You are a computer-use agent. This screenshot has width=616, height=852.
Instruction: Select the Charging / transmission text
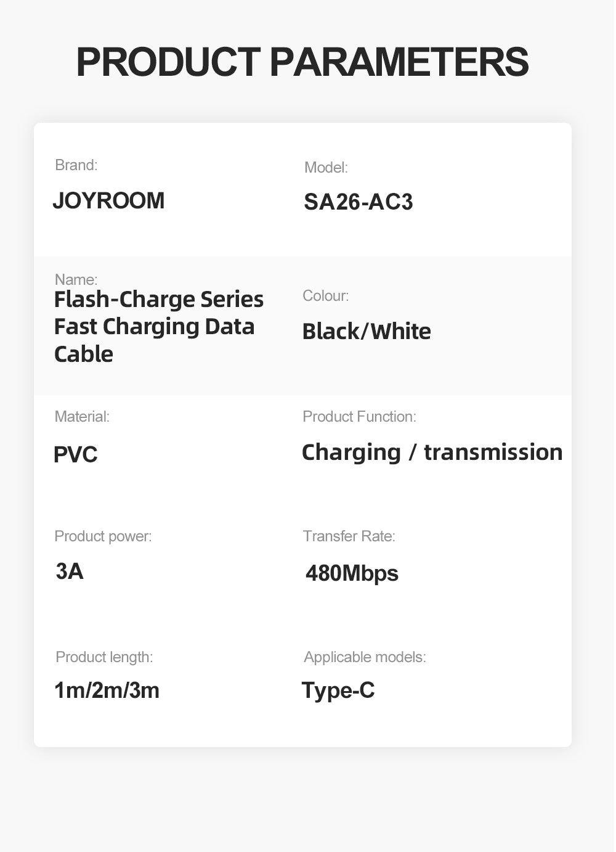(432, 453)
